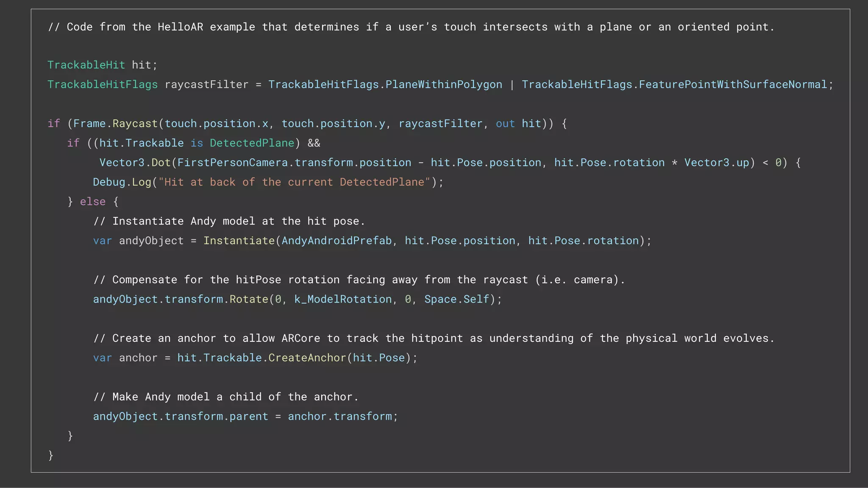868x488 pixels.
Task: Click 'TrackableHitFlags.FeaturePointWithSurfaceNormal' text
Action: pos(674,85)
